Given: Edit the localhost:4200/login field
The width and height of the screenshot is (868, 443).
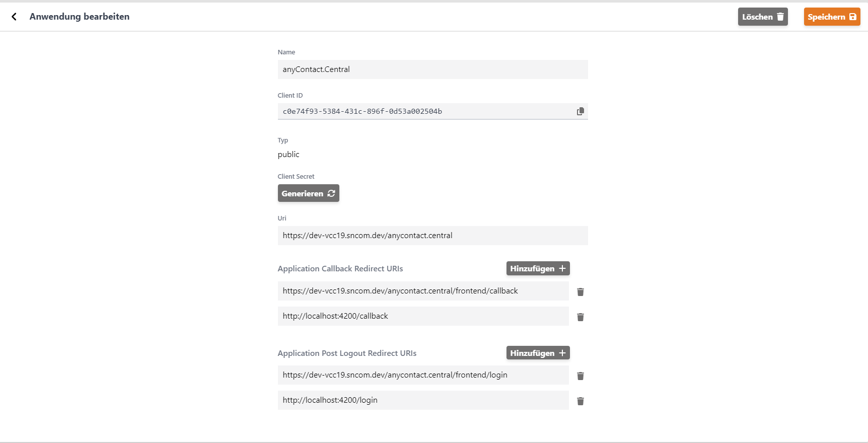Looking at the screenshot, I should [x=423, y=400].
